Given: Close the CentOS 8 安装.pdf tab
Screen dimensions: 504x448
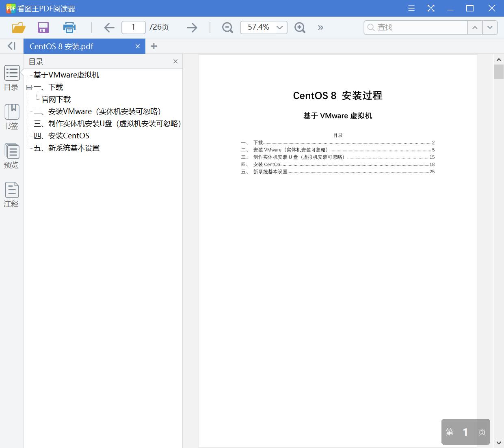Looking at the screenshot, I should [138, 46].
